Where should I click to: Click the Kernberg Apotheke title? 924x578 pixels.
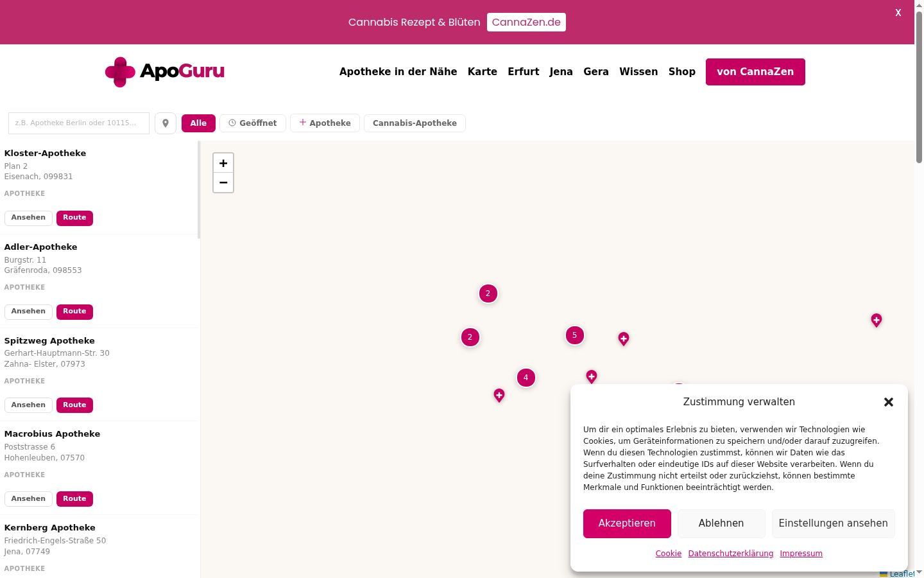click(49, 528)
